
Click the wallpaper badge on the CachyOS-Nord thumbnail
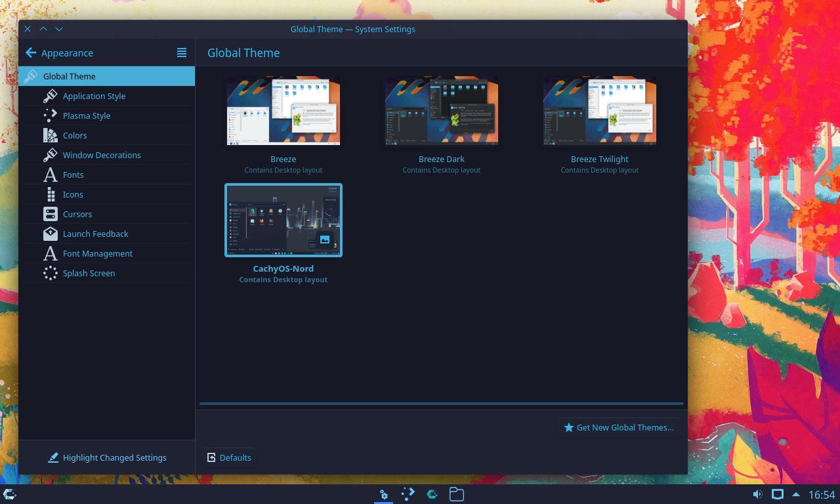[325, 240]
